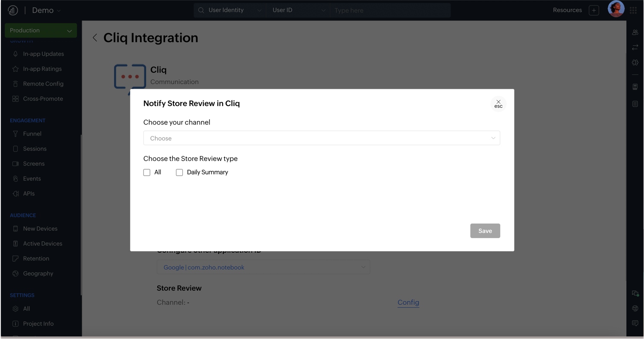Click the 'Channel: -' text

[x=173, y=302]
